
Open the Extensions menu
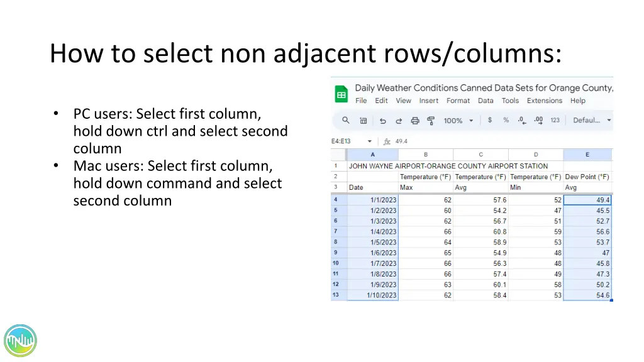(545, 101)
